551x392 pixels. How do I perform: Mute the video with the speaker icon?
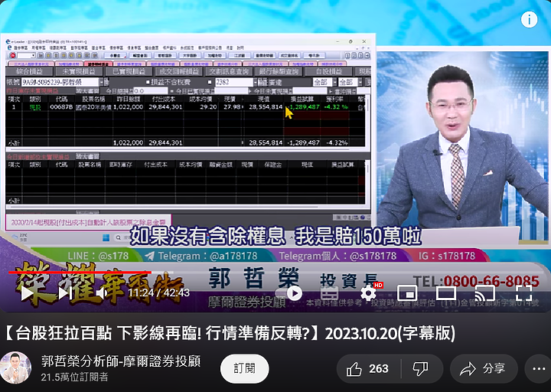pyautogui.click(x=102, y=293)
